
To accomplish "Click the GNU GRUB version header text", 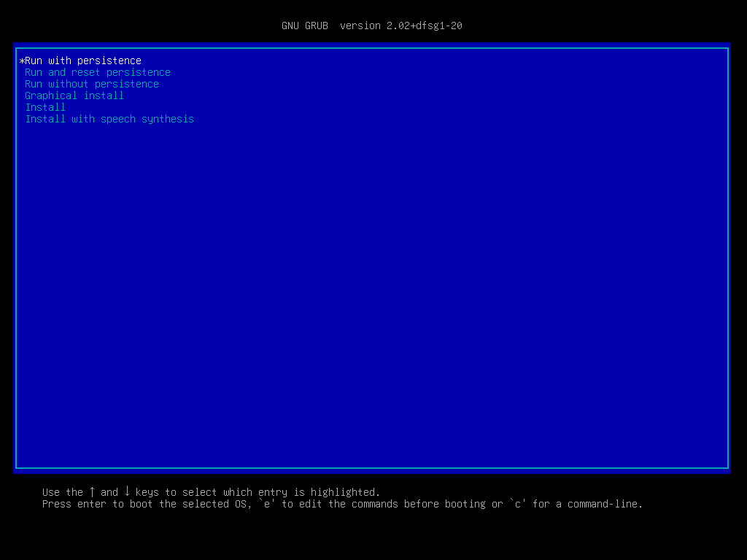I will tap(372, 26).
